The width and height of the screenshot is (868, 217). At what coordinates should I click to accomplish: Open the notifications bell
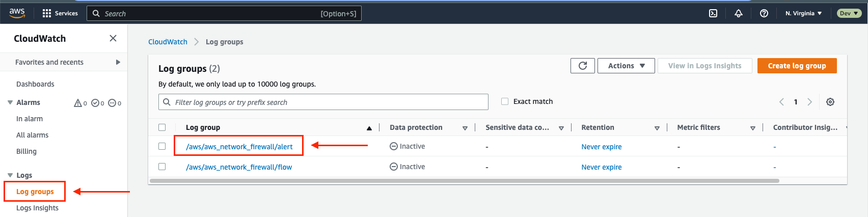[x=739, y=13]
